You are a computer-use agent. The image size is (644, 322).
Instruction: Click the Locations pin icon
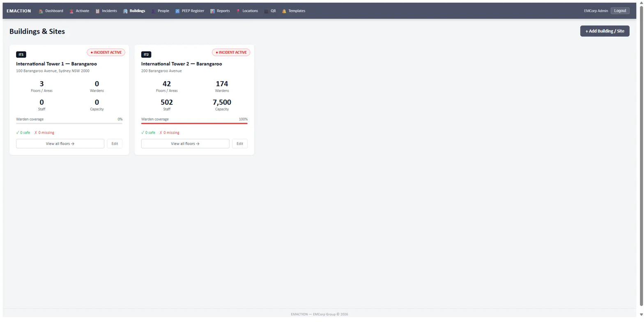pos(238,11)
